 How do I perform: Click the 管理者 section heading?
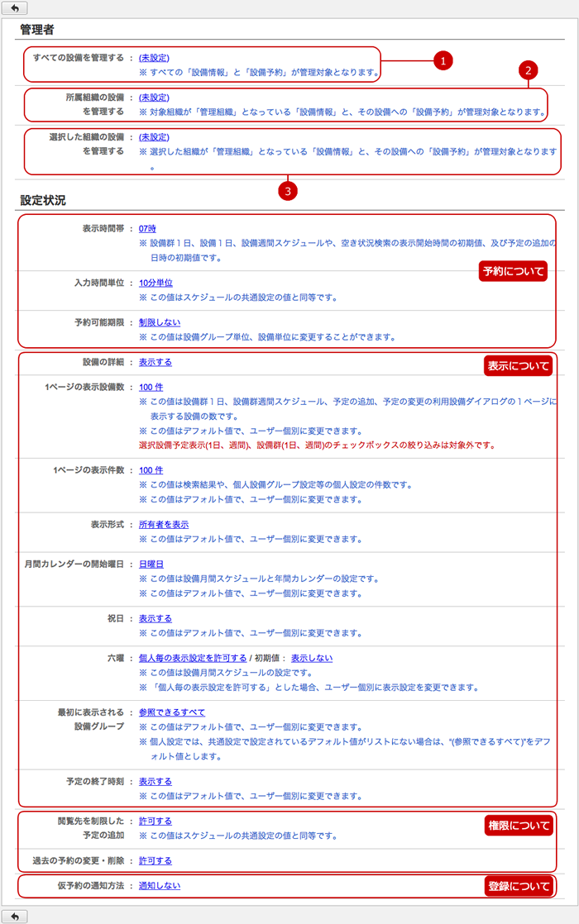coord(37,30)
